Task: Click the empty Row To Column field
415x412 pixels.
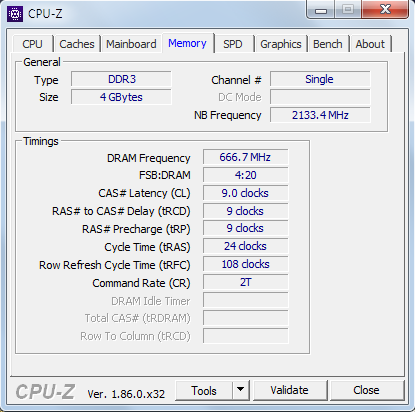Action: (x=245, y=336)
